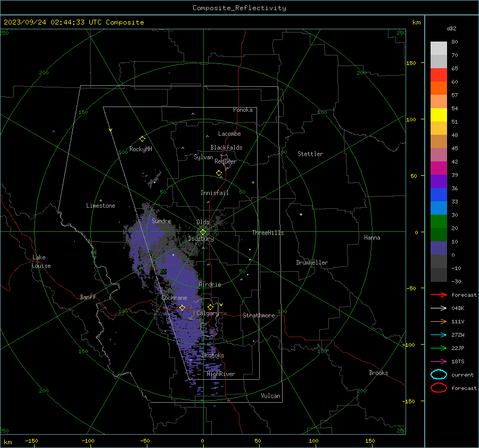This screenshot has width=479, height=448.
Task: Click the Ponoka label
Action: point(243,110)
